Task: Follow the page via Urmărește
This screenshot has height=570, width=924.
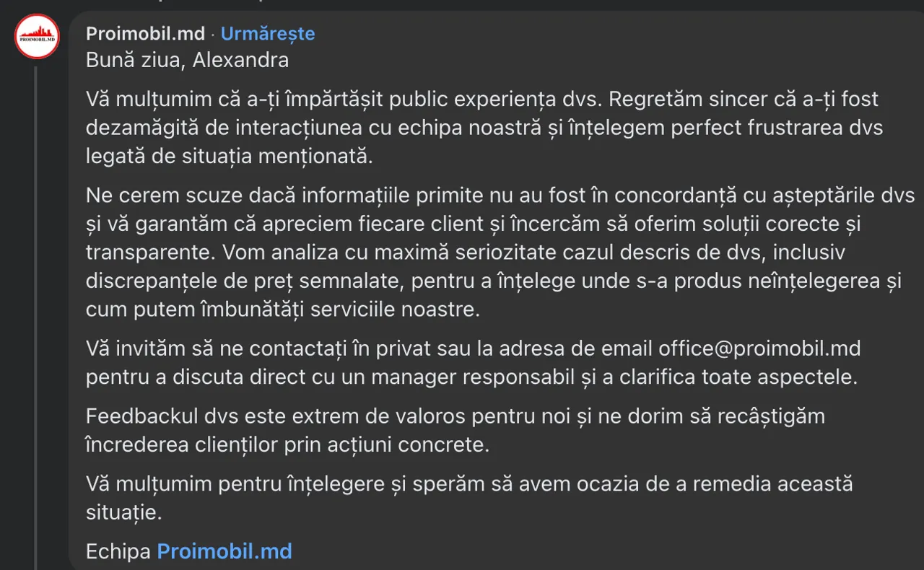Action: (268, 33)
